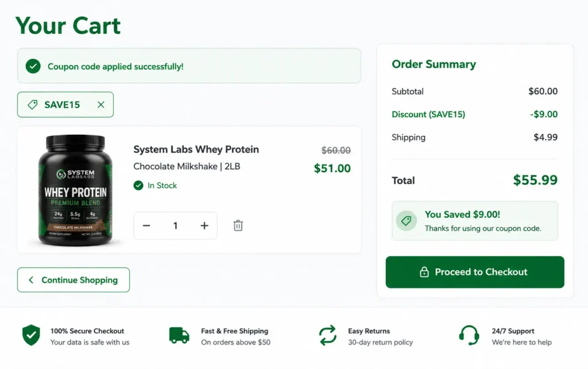Click the Coupon code applied successfully! message
This screenshot has height=369, width=588.
tap(115, 67)
